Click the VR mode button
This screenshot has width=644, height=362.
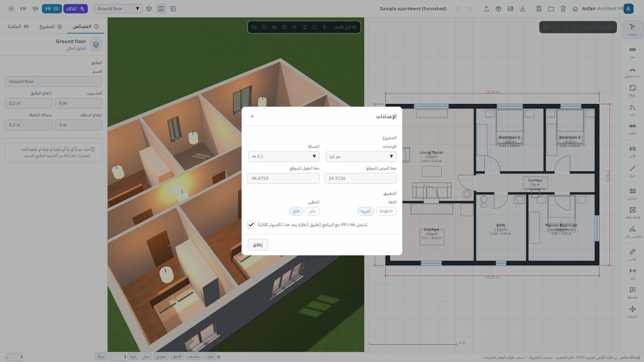coord(52,8)
